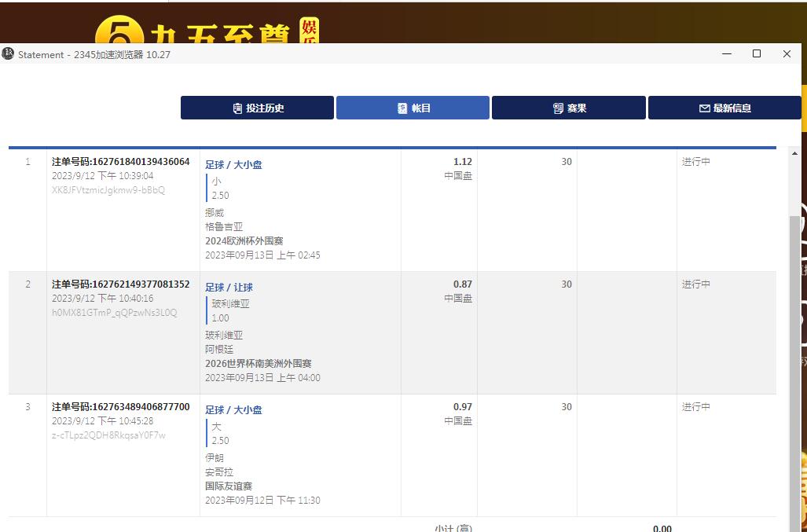Click team name 伊朗

point(215,457)
